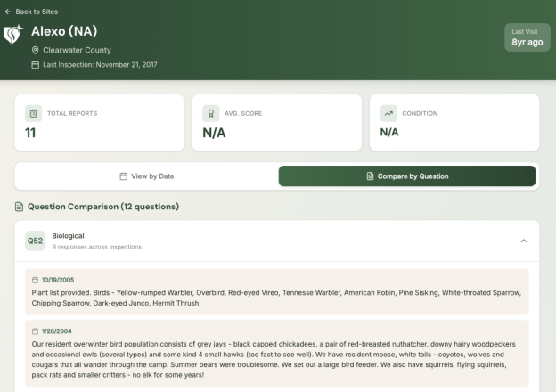Go back via Back to Sites link
Image resolution: width=556 pixels, height=392 pixels.
tap(37, 12)
